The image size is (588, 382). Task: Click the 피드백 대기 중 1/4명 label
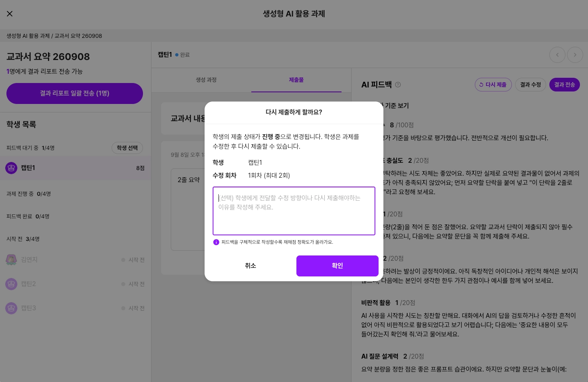coord(31,148)
